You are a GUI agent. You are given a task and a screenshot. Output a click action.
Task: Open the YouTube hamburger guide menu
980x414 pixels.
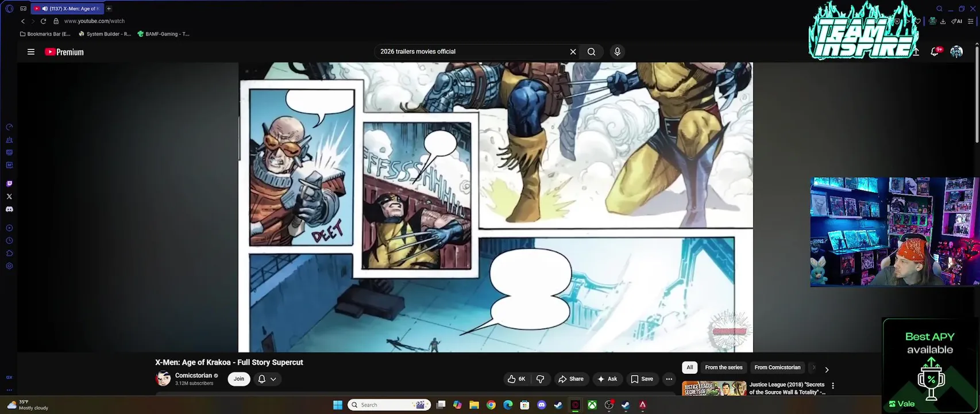coord(31,52)
